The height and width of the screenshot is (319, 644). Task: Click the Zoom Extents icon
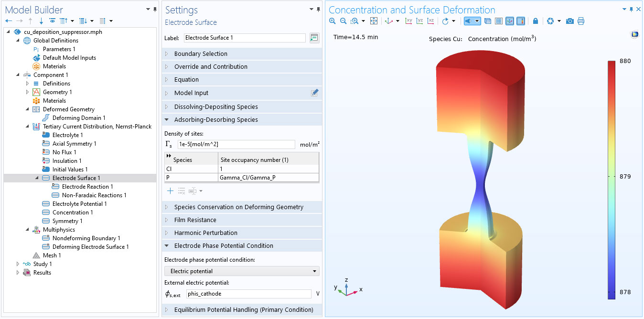374,21
